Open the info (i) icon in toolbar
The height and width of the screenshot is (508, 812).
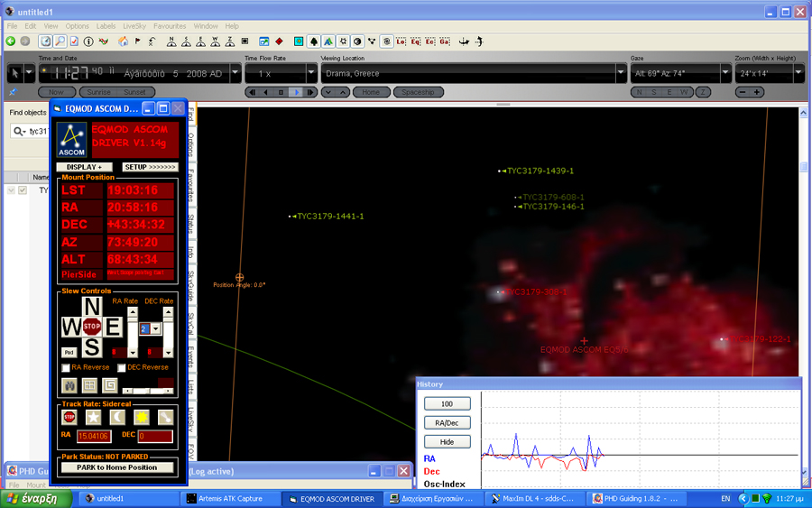pyautogui.click(x=88, y=42)
